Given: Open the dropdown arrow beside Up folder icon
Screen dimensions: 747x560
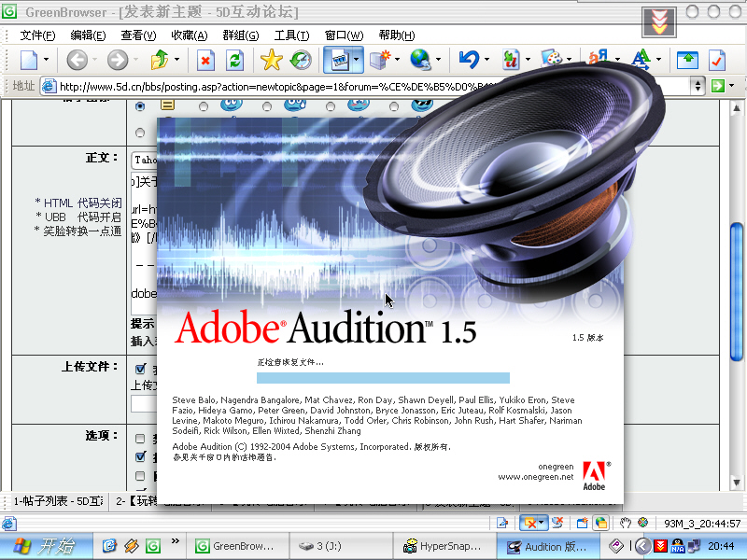Looking at the screenshot, I should (176, 60).
